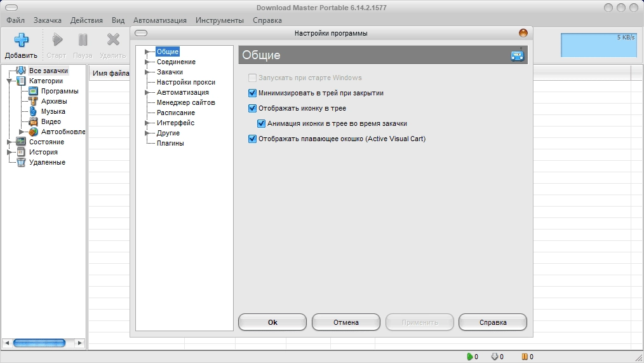This screenshot has height=363, width=644.
Task: Toggle Отображать плавающее окошко checkbox
Action: [x=252, y=139]
